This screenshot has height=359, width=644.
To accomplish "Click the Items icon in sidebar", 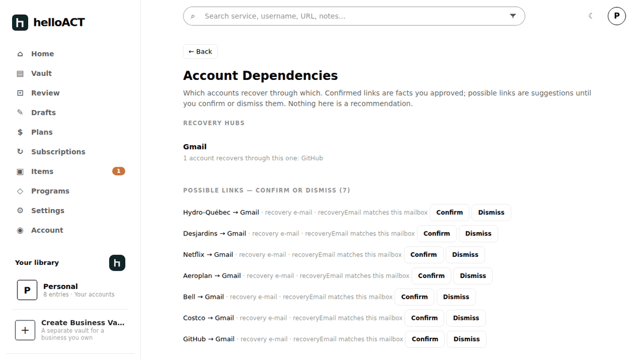I will [x=20, y=172].
